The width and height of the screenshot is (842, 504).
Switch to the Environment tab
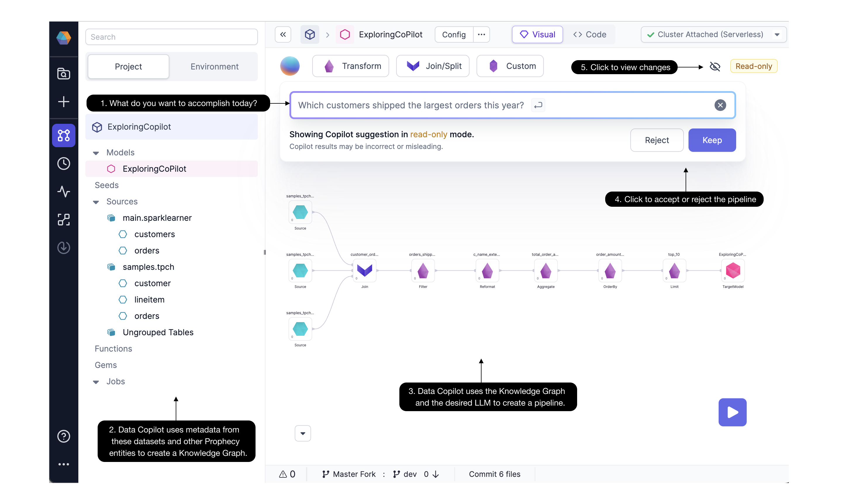(214, 67)
